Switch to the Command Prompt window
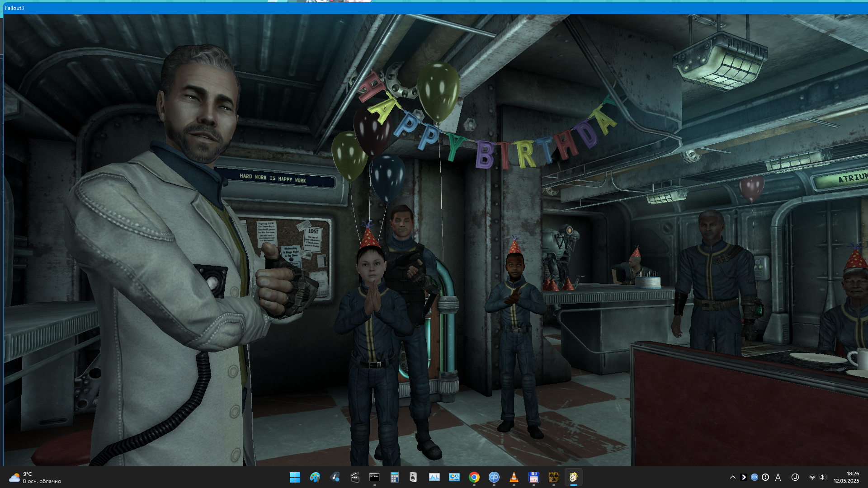The height and width of the screenshot is (488, 868). tap(375, 477)
